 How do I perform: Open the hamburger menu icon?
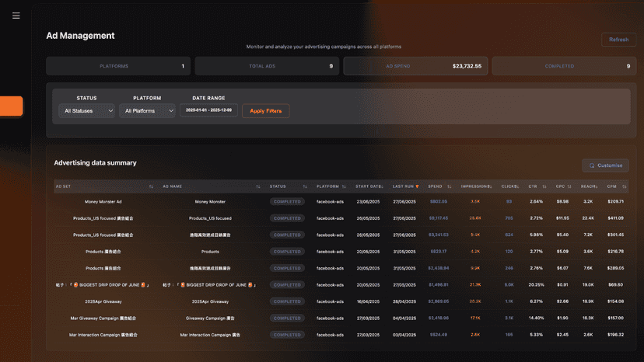pos(16,16)
